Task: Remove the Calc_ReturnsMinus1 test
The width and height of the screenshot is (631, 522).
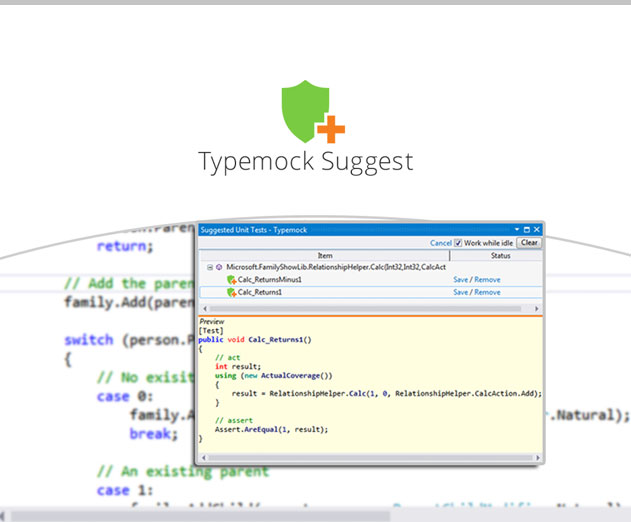Action: click(487, 279)
